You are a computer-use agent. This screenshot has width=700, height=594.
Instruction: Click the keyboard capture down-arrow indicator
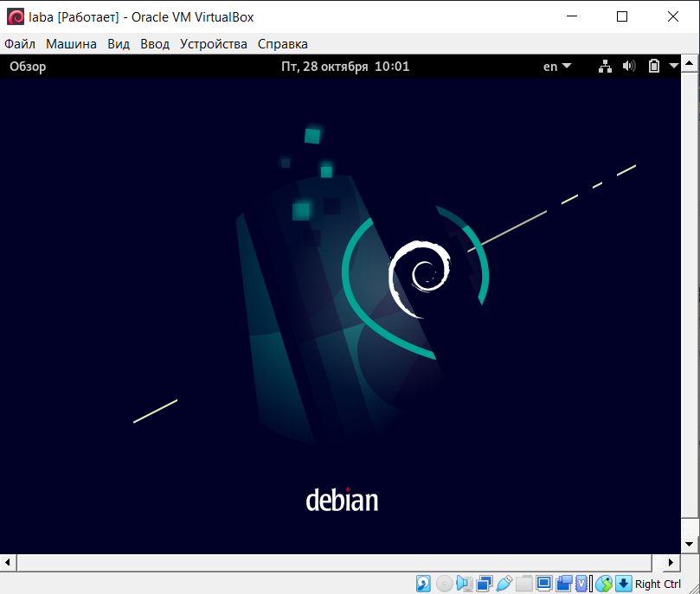624,584
